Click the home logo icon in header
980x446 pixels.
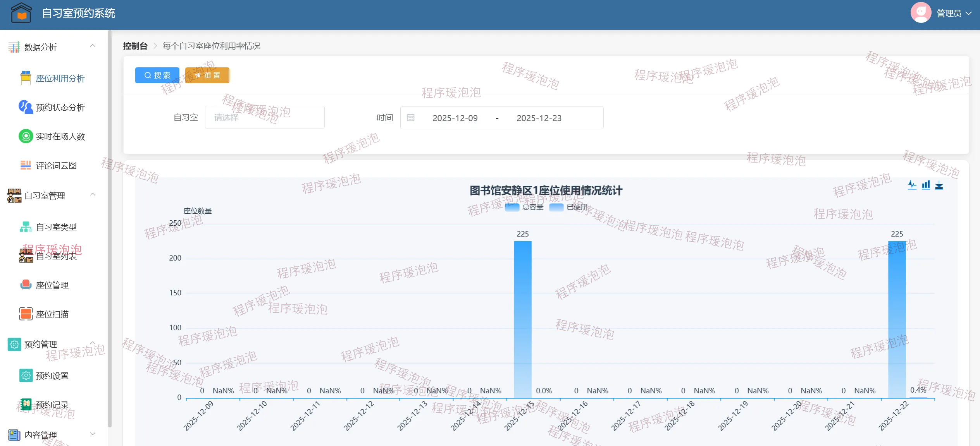tap(21, 13)
